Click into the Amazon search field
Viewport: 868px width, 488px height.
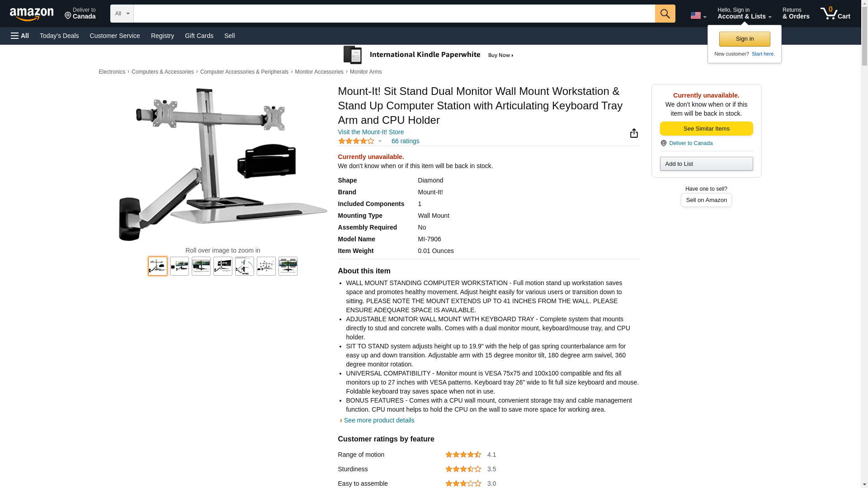point(394,14)
